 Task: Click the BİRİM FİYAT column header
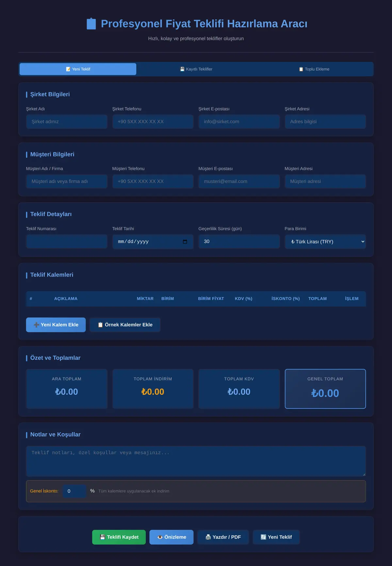(x=211, y=299)
